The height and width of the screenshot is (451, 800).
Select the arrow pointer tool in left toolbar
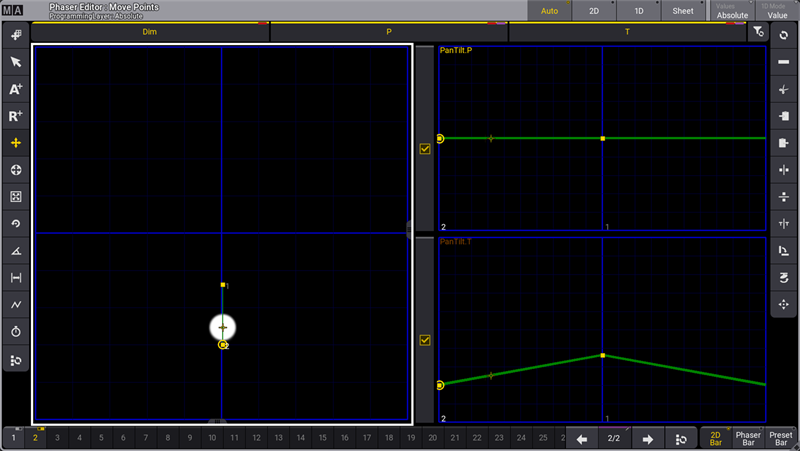pyautogui.click(x=15, y=62)
